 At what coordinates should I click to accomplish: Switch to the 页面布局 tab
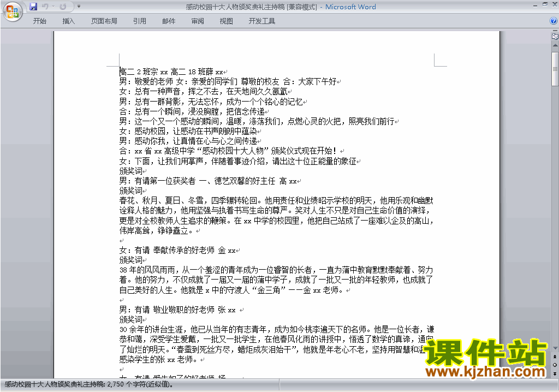pyautogui.click(x=104, y=21)
